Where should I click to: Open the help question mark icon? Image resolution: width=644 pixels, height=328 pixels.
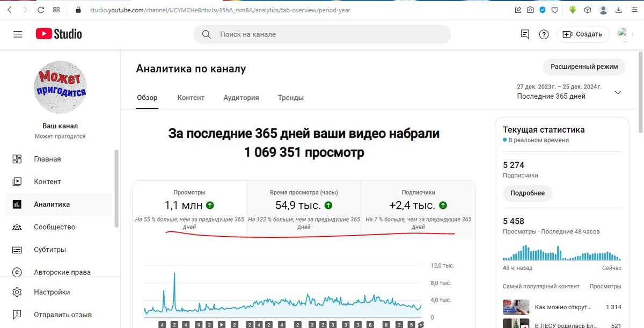[544, 34]
